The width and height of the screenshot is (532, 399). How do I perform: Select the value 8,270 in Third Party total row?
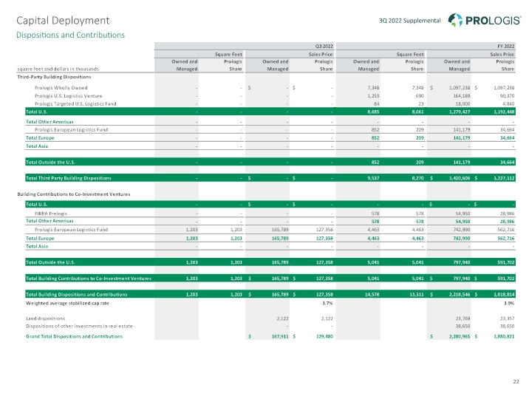click(417, 178)
